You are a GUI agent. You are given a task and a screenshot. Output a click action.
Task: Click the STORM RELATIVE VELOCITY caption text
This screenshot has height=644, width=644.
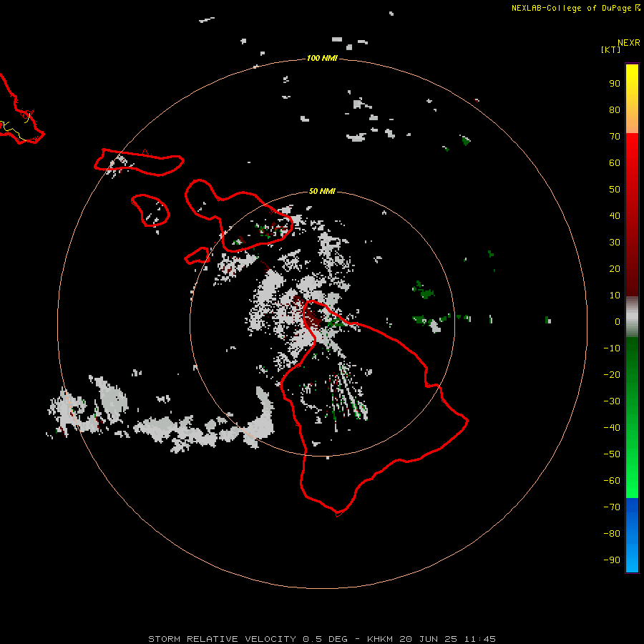pyautogui.click(x=222, y=639)
